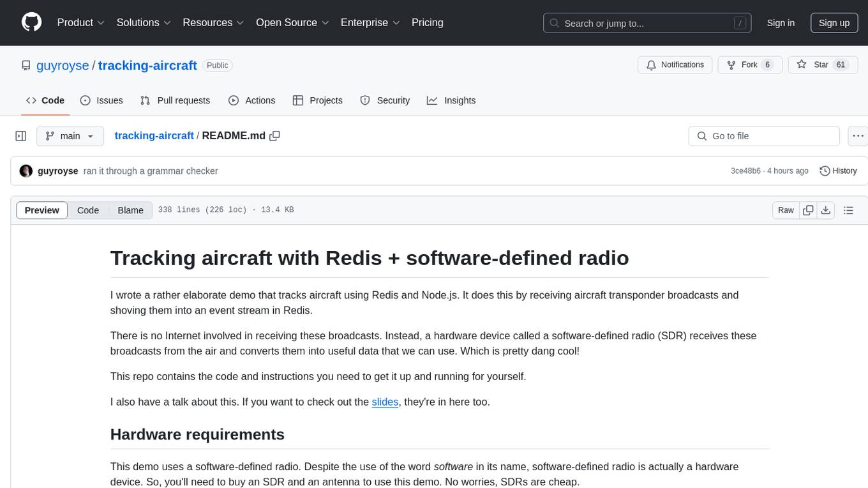Click the 338 lines file info text
The image size is (868, 488).
pyautogui.click(x=226, y=210)
